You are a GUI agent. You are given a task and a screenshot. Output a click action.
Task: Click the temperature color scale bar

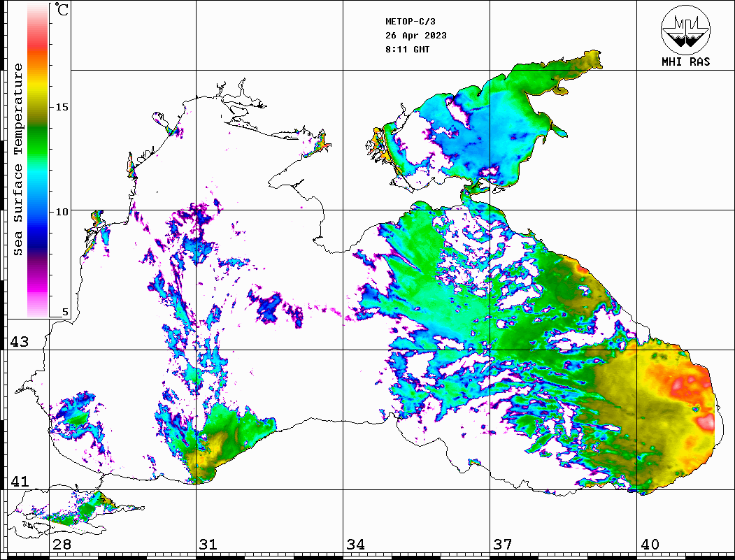click(38, 160)
